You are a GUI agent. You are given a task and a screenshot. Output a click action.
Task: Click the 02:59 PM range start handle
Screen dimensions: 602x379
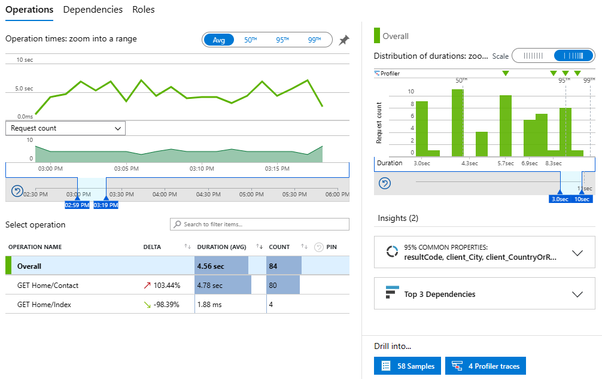point(77,205)
